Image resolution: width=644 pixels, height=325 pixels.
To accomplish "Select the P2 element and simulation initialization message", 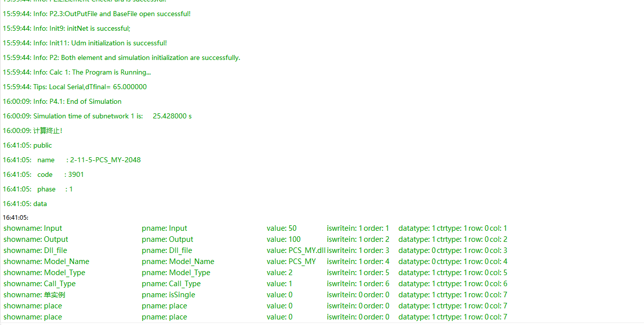I will (x=121, y=57).
